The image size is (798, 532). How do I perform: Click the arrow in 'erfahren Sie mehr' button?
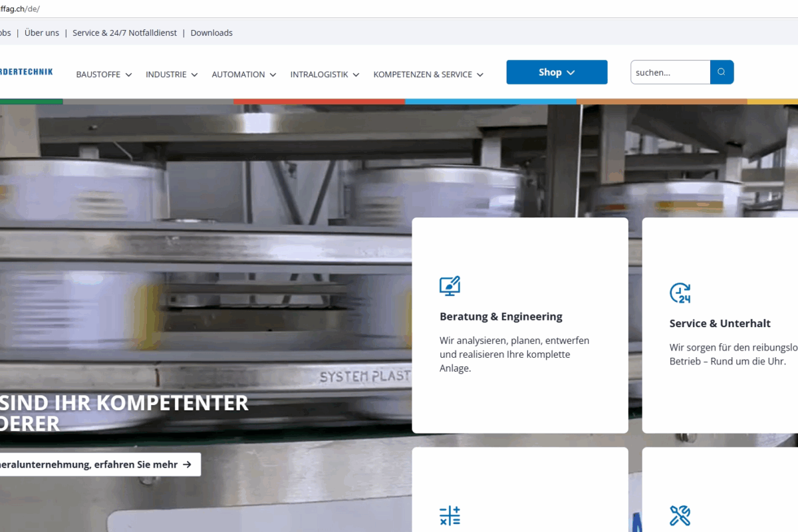click(187, 465)
